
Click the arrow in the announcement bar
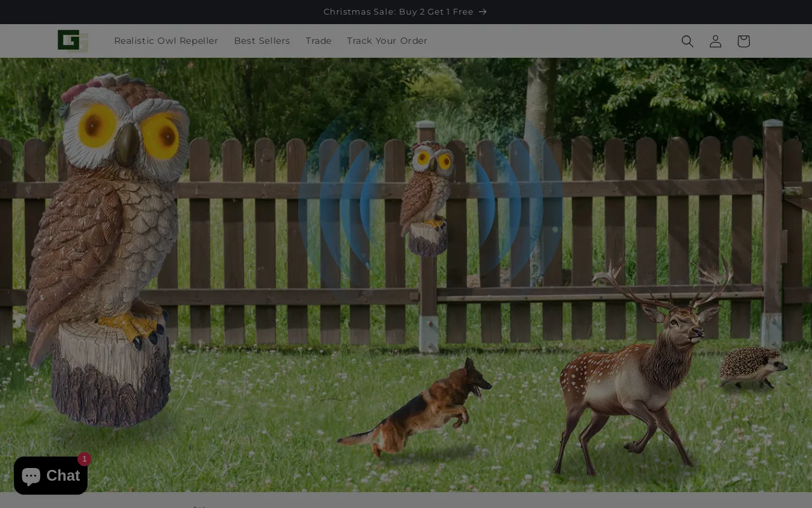click(x=482, y=11)
